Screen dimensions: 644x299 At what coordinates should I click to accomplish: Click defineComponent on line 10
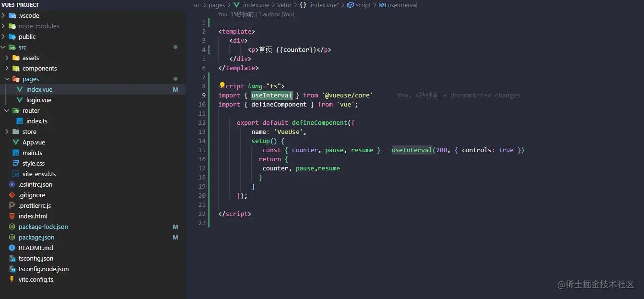tap(279, 105)
